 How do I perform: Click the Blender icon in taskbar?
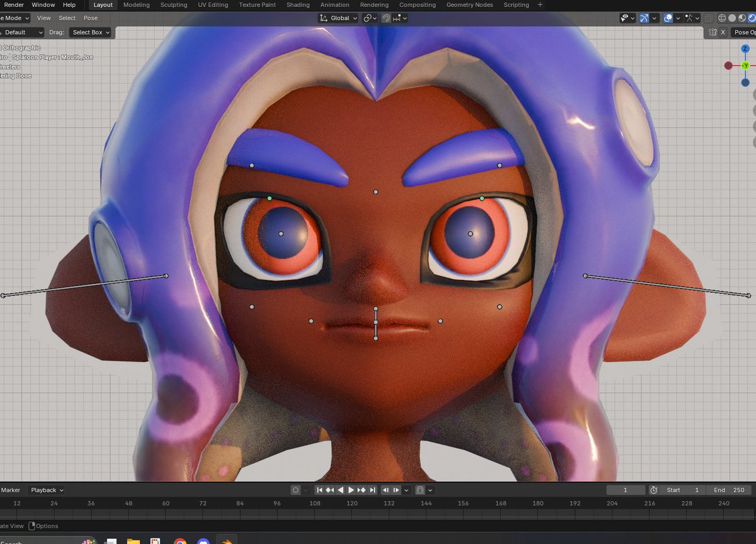(x=226, y=540)
